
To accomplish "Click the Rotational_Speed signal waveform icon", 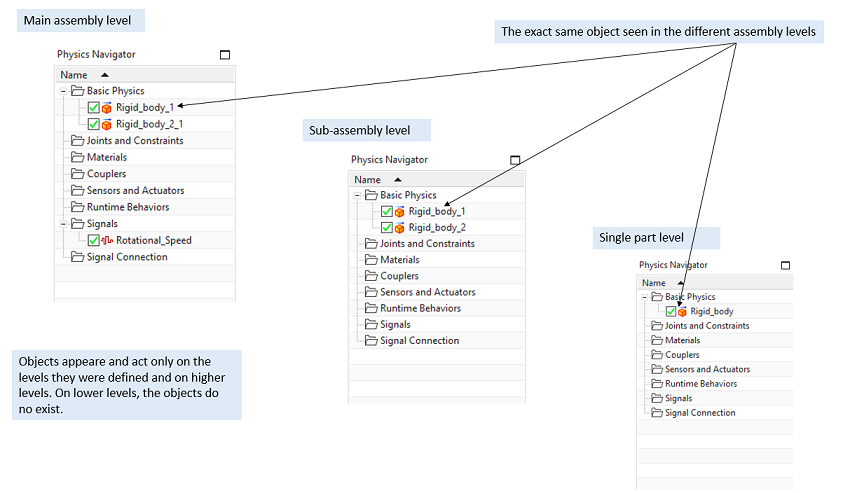I will 107,241.
